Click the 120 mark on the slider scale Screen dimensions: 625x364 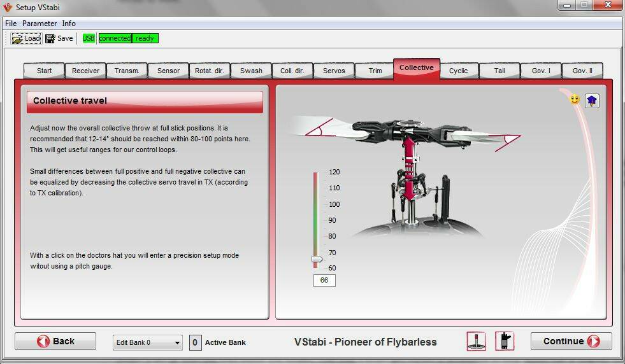(334, 172)
